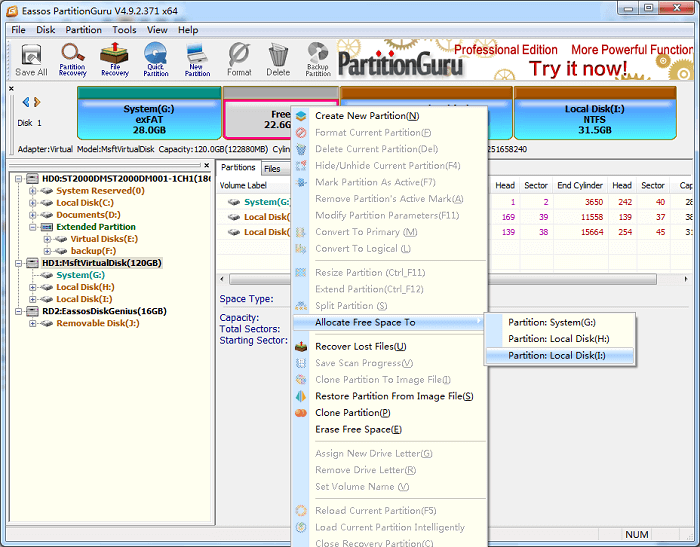This screenshot has width=700, height=547.
Task: Open the Partition menu
Action: 83,30
